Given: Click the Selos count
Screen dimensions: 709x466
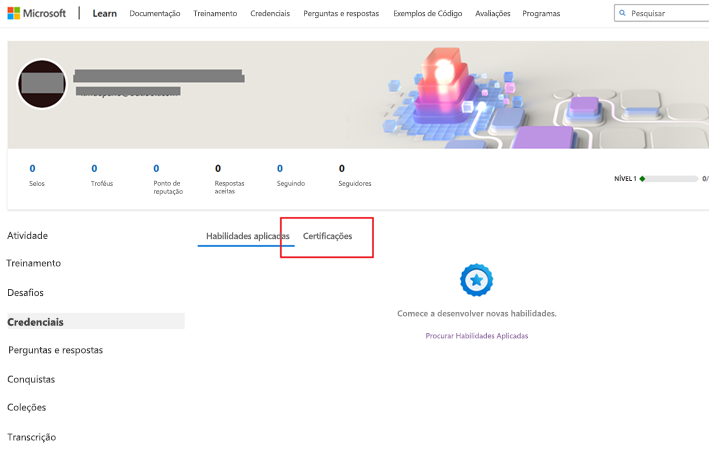Looking at the screenshot, I should 32,169.
